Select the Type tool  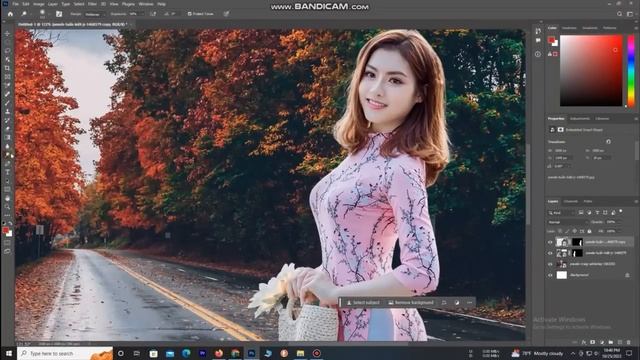tap(7, 172)
